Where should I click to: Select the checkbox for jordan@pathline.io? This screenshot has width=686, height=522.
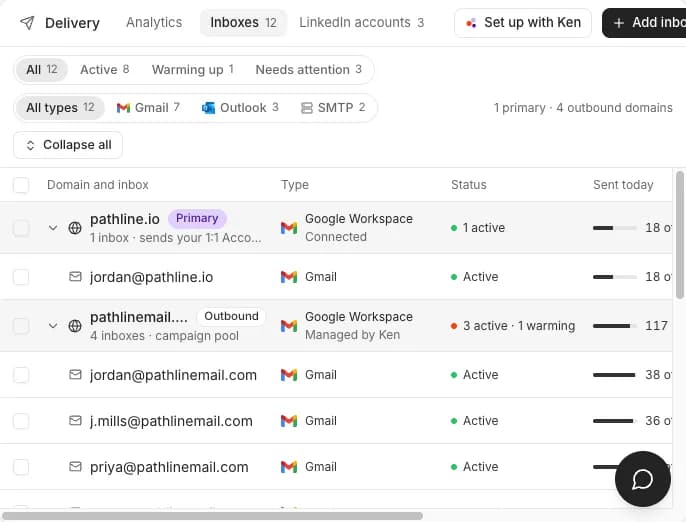(x=21, y=277)
